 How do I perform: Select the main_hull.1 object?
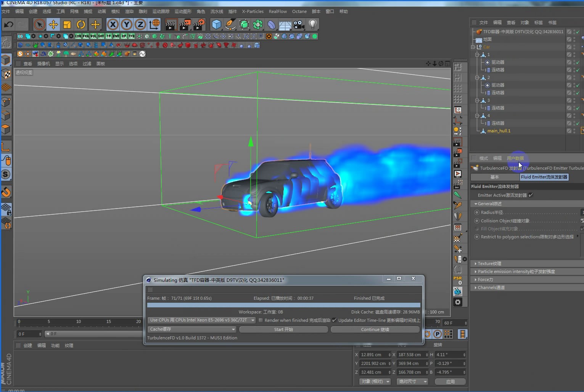(499, 131)
